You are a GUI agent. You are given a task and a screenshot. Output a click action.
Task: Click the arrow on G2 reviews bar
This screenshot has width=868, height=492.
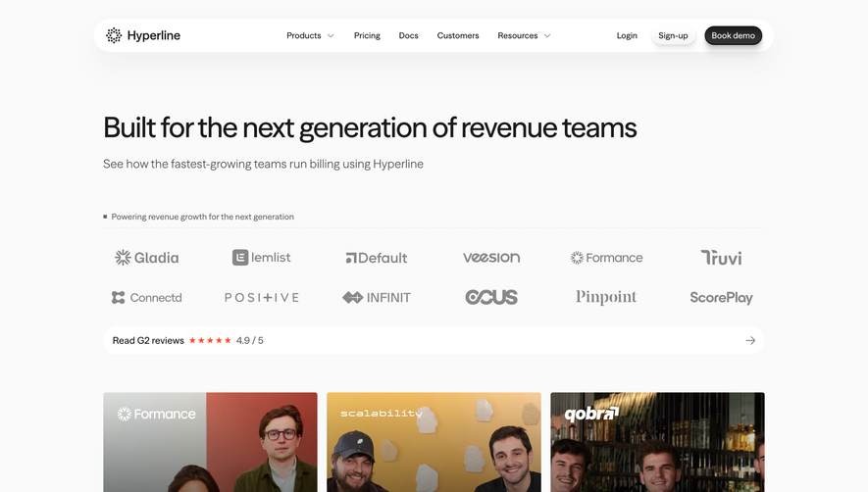tap(750, 340)
